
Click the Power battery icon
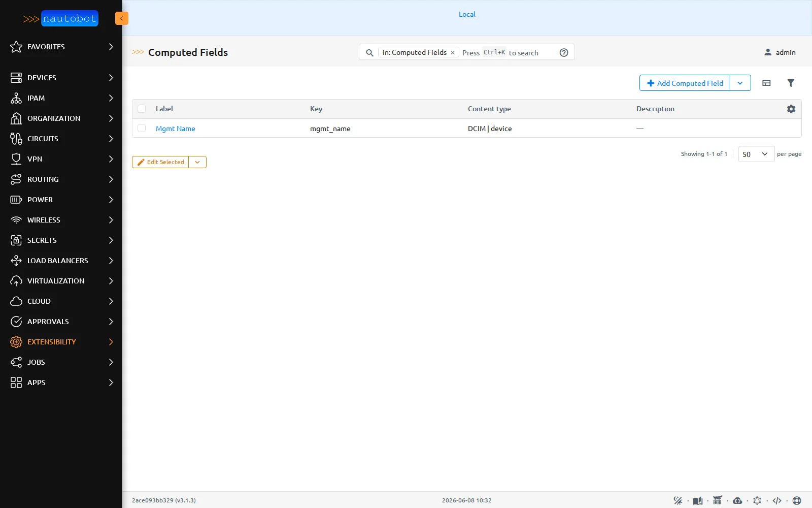[16, 200]
